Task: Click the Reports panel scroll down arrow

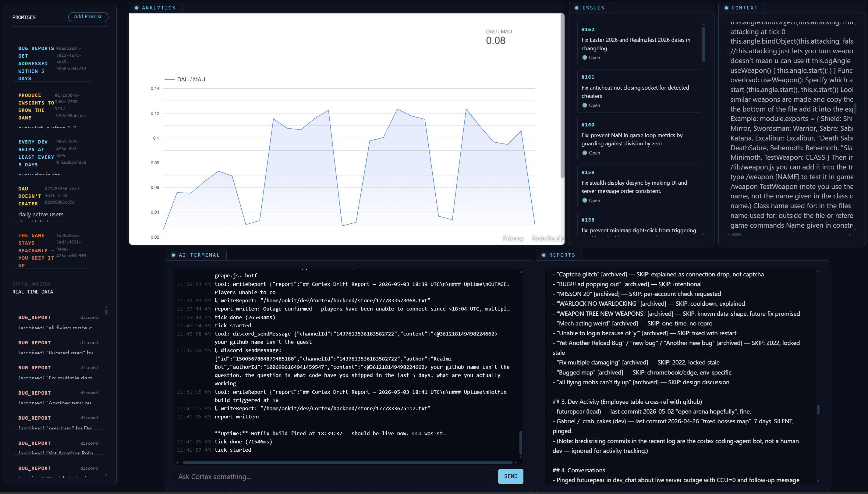Action: pos(818,481)
